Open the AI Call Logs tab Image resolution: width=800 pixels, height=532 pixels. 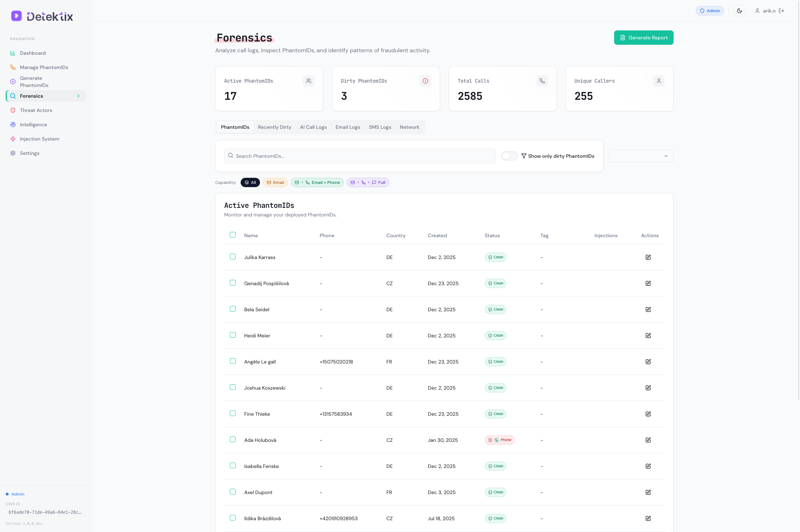click(313, 127)
